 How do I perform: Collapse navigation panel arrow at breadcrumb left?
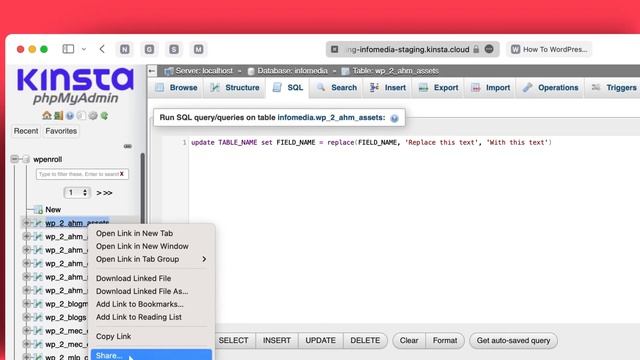point(152,71)
